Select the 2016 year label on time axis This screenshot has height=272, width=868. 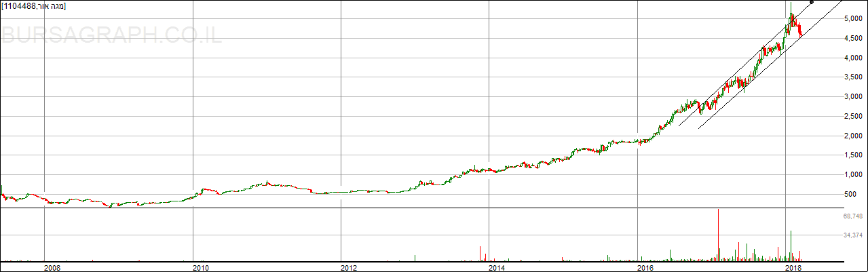[x=645, y=268]
